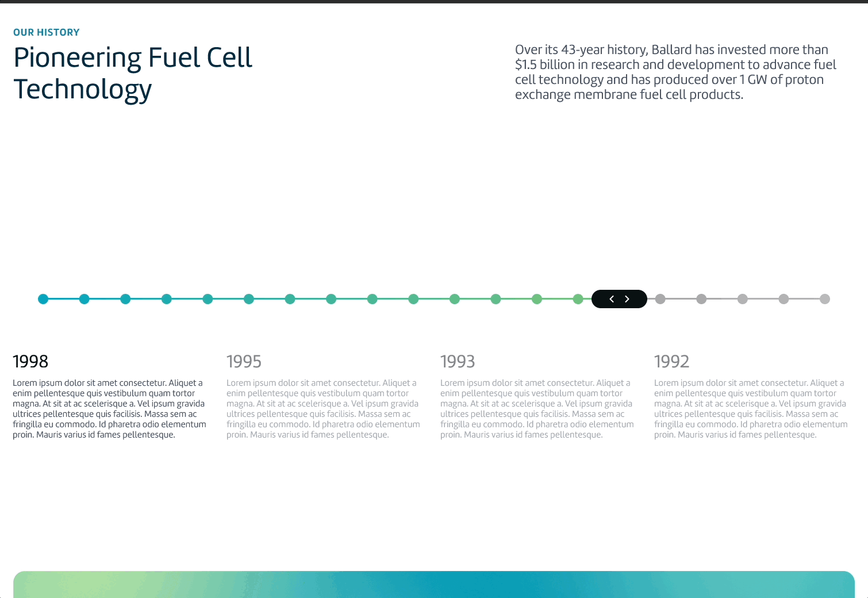Click the 1993 year heading

click(x=458, y=362)
